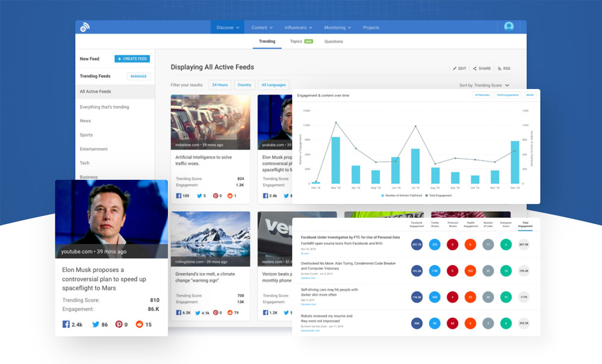The image size is (602, 364).
Task: Click Twitter icon beside 86 on enlarged Musk card
Action: click(x=96, y=324)
